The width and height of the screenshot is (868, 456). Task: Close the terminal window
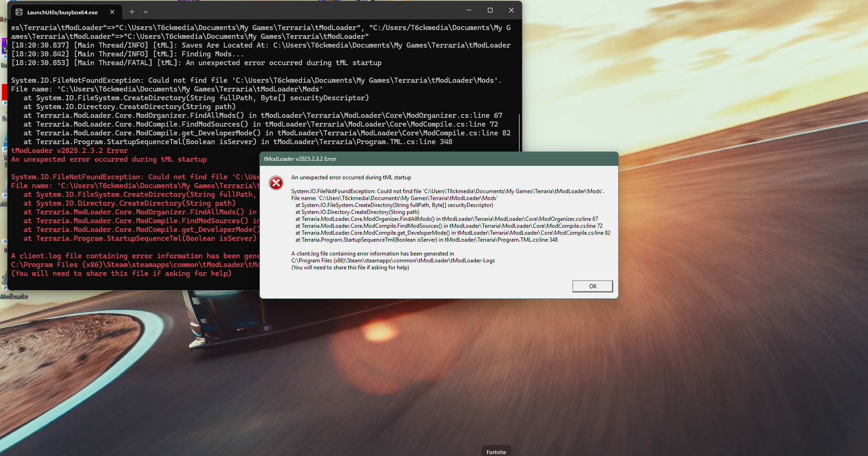coord(511,10)
